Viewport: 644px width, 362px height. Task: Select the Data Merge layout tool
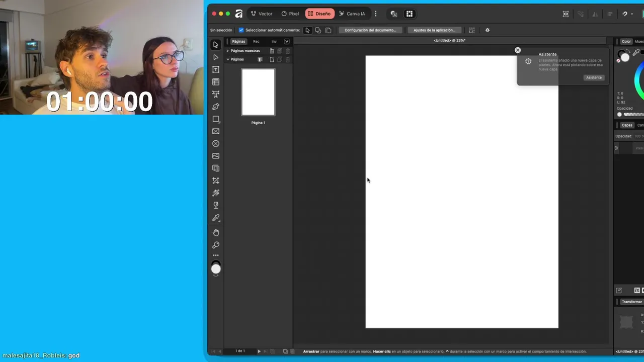click(216, 168)
